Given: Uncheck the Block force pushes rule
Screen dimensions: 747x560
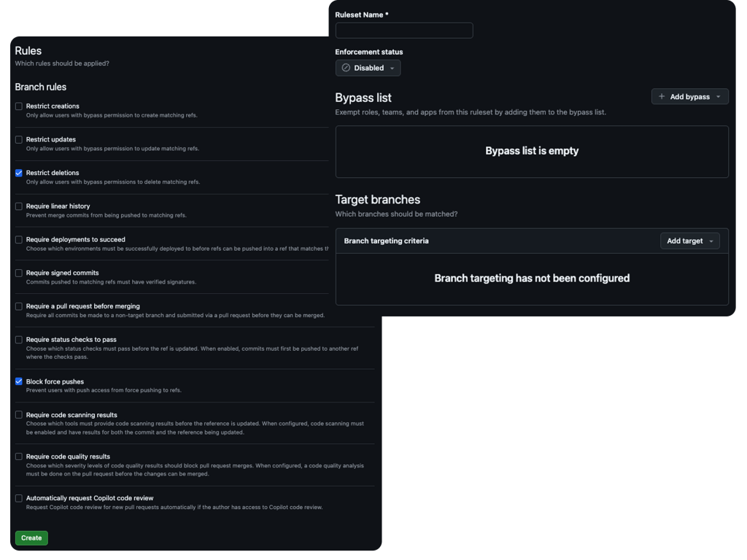Looking at the screenshot, I should pyautogui.click(x=19, y=381).
